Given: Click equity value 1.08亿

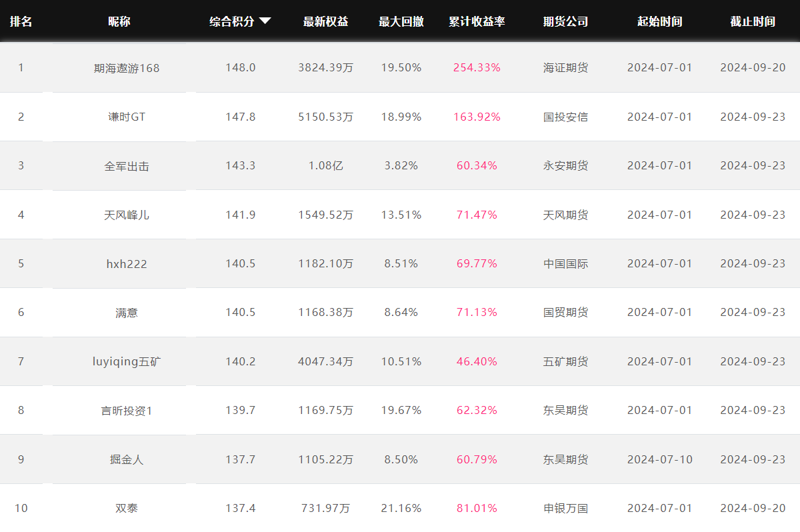Looking at the screenshot, I should [325, 166].
